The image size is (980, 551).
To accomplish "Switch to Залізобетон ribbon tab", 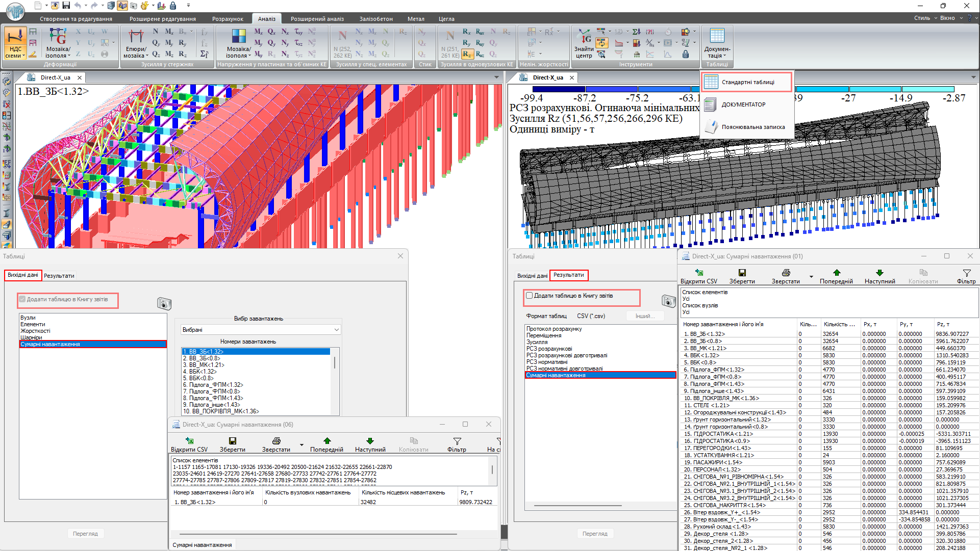I will (x=376, y=19).
